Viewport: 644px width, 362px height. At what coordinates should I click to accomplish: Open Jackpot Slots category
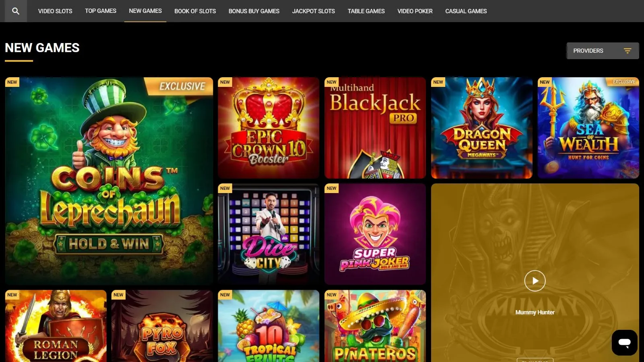[314, 11]
